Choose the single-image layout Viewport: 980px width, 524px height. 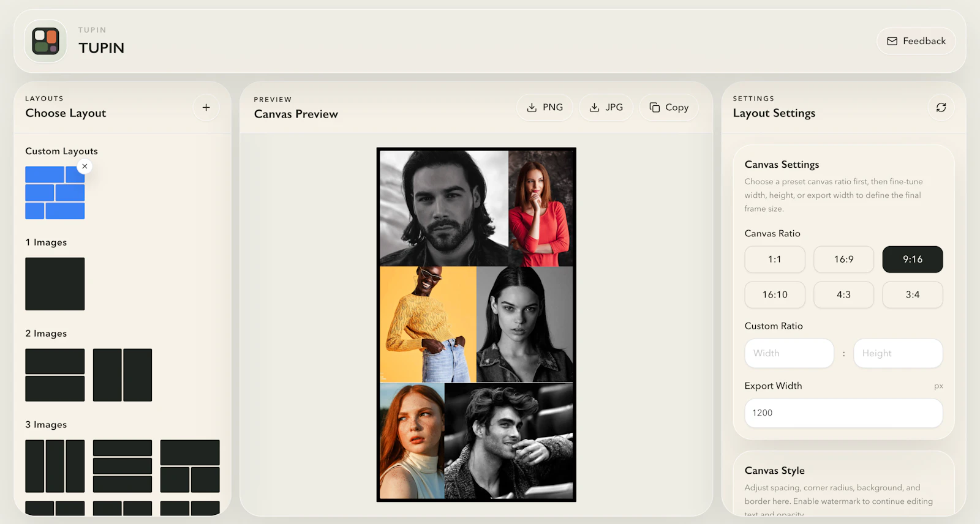click(x=55, y=284)
